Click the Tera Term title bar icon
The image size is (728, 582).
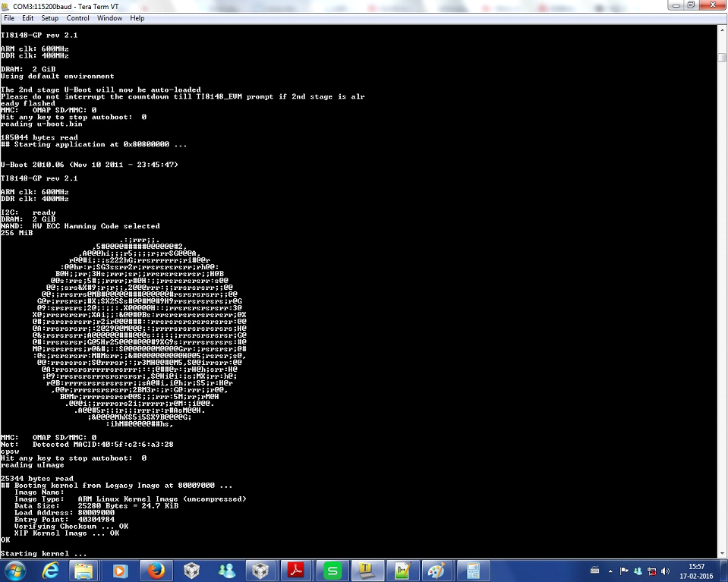tap(5, 6)
